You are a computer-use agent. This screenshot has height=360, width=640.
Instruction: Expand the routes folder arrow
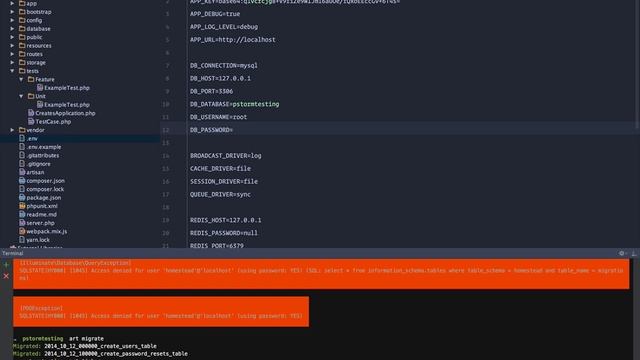(x=12, y=54)
